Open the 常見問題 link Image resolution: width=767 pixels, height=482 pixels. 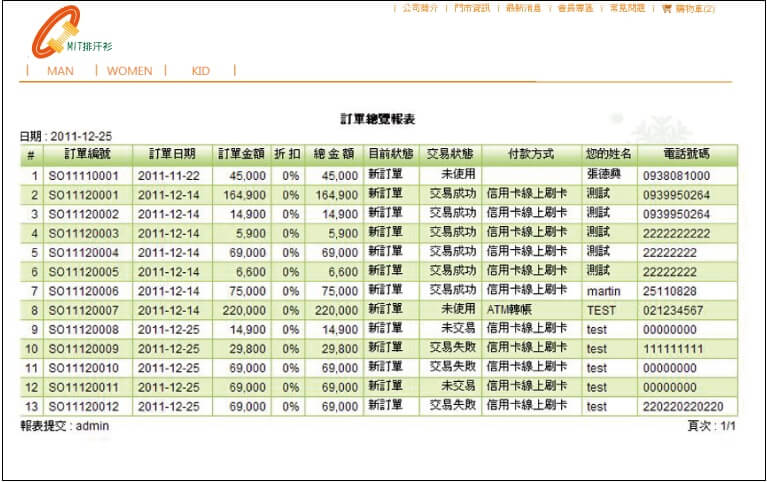[627, 8]
